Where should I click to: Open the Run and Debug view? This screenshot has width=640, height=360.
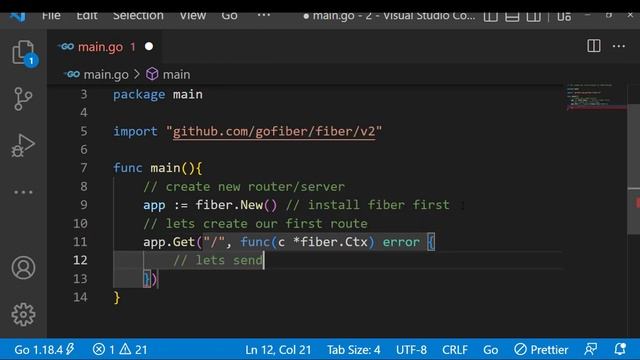23,146
